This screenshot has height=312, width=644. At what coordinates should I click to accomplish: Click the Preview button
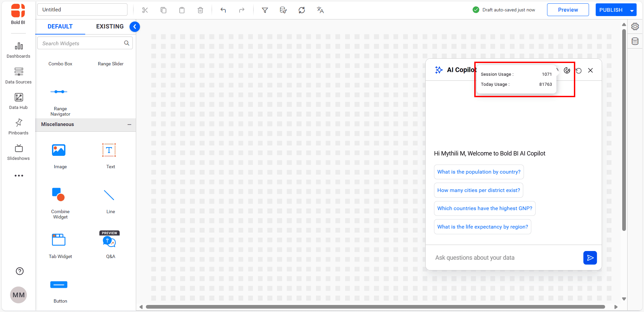point(568,10)
